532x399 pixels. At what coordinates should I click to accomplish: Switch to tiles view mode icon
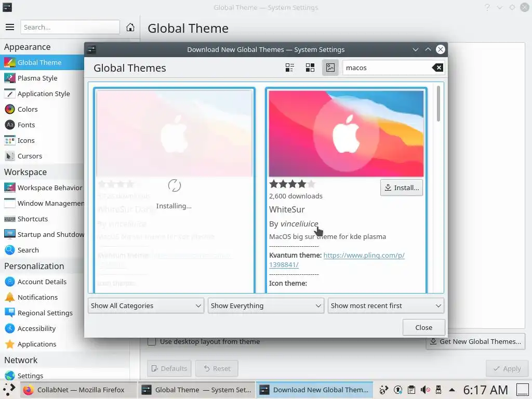click(290, 68)
